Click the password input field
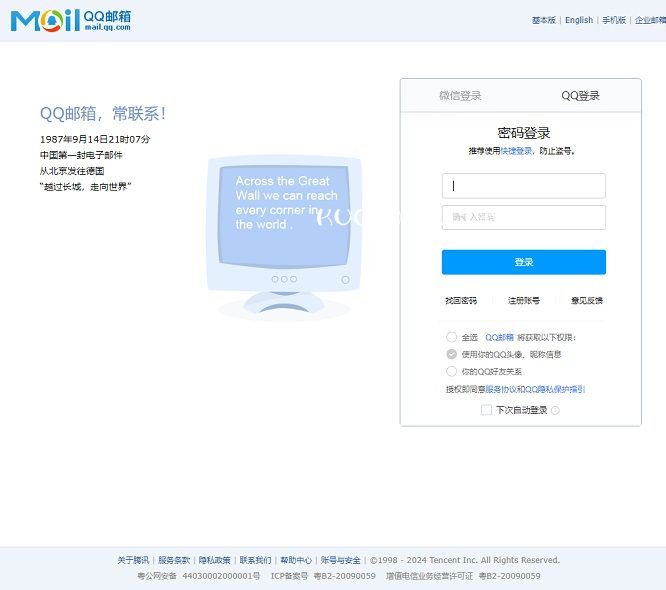 (524, 217)
